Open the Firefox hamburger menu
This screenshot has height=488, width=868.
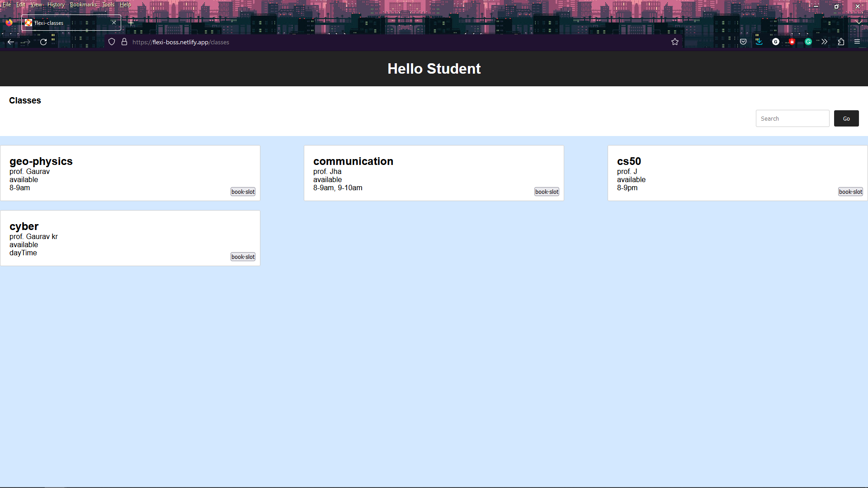(858, 42)
